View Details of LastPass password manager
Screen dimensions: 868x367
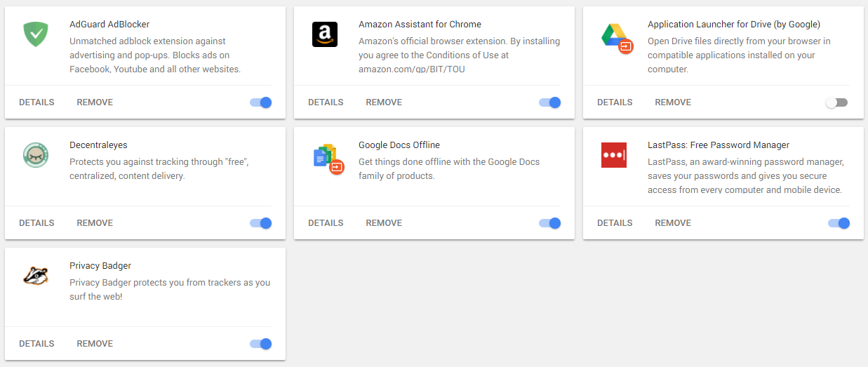[x=615, y=223]
